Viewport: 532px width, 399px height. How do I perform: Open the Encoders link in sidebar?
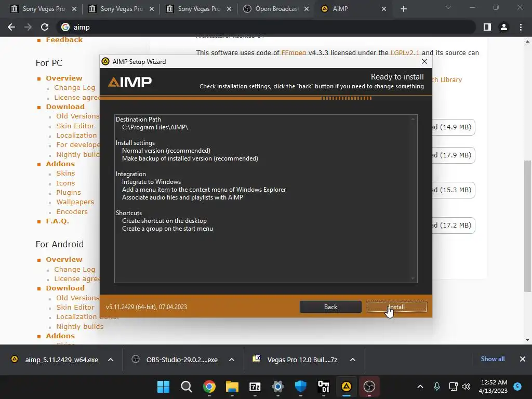click(x=72, y=212)
